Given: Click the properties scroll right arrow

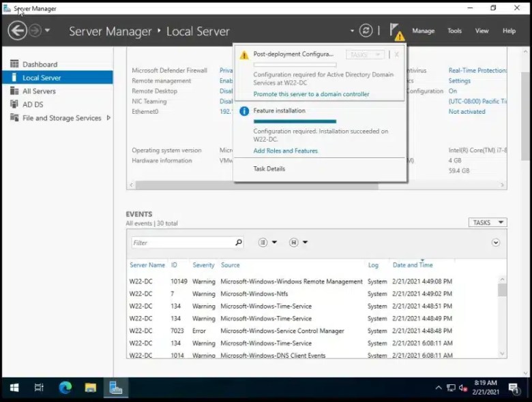Looking at the screenshot, I should click(x=502, y=185).
